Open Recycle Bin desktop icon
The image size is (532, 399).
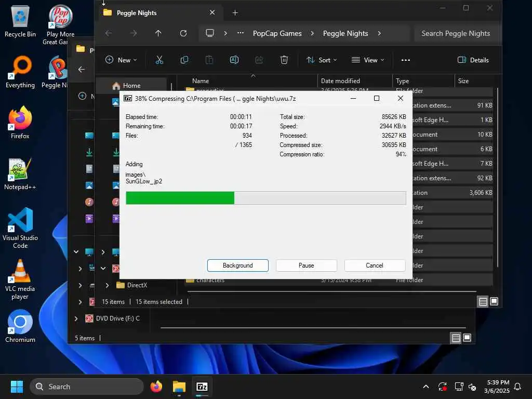point(20,21)
